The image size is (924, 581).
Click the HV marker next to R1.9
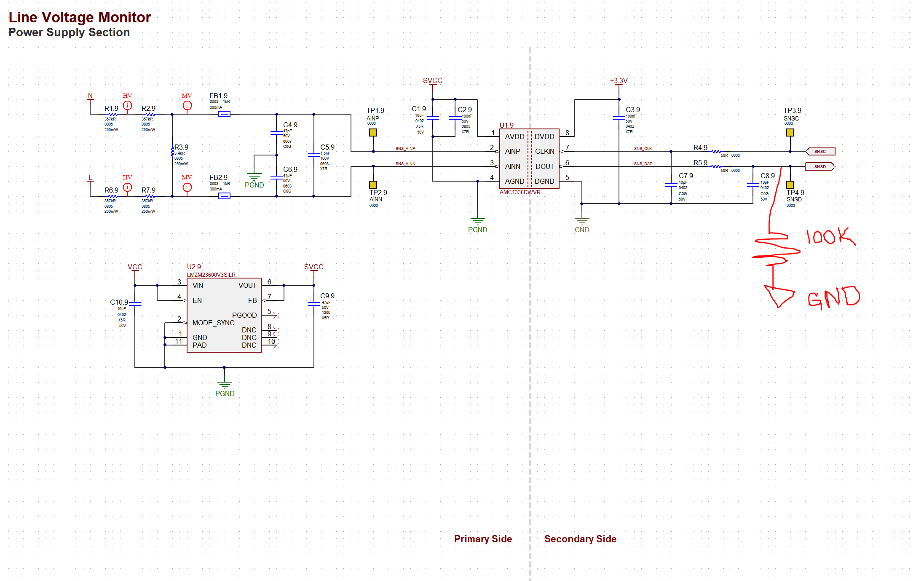tap(127, 105)
